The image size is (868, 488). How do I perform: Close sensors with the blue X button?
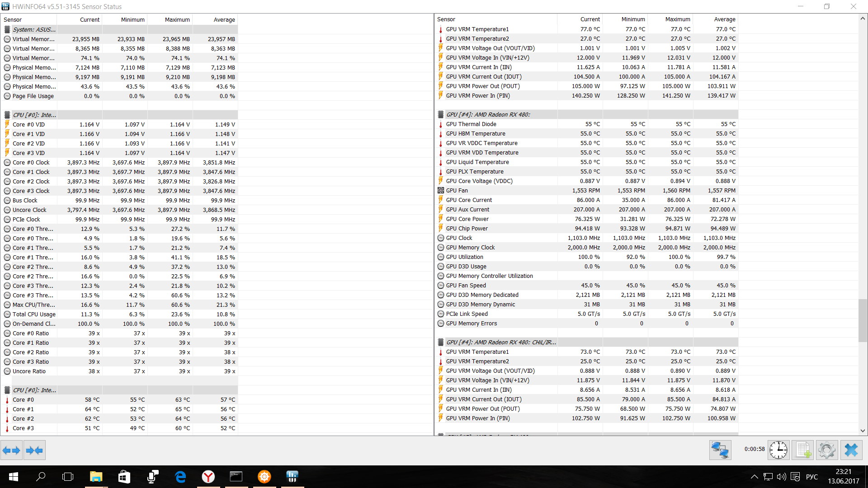[851, 450]
